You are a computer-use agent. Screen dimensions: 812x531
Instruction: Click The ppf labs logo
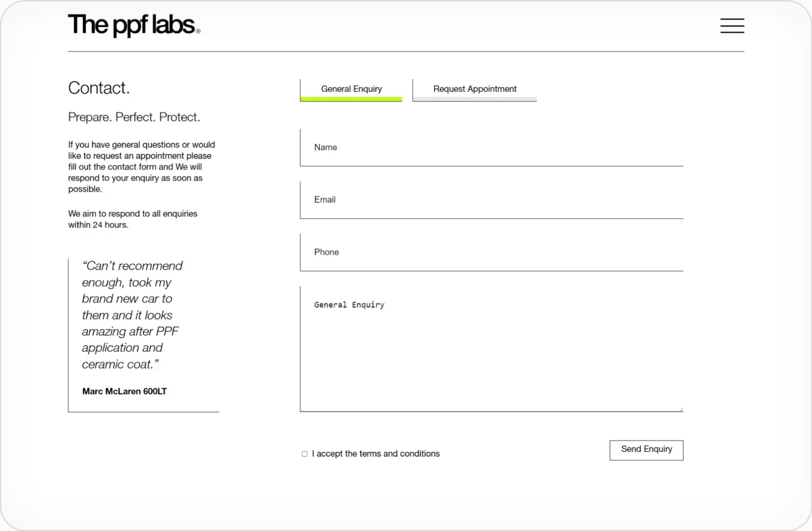[x=133, y=25]
